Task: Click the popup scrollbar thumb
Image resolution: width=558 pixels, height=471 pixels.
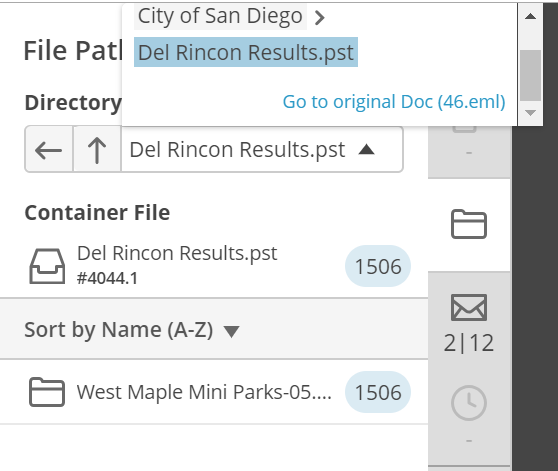Action: coord(530,75)
